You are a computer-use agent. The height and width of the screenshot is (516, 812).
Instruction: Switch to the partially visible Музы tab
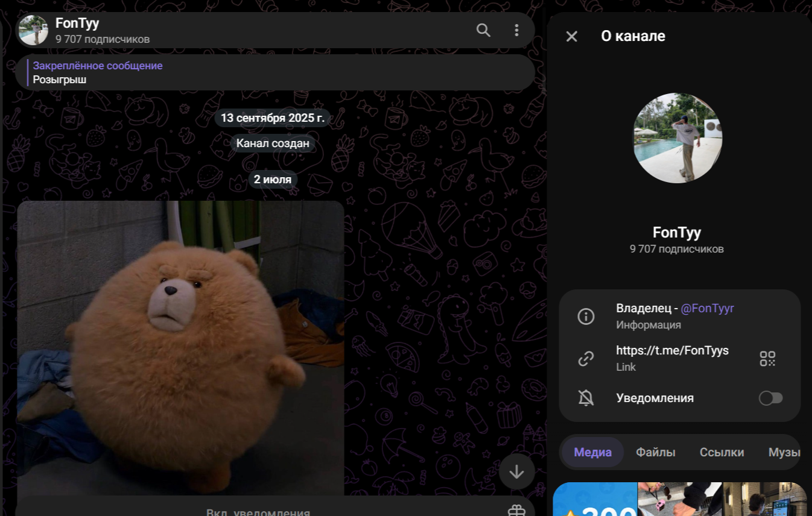pos(784,452)
